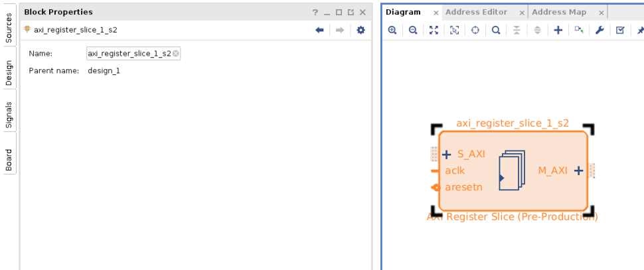Viewport: 644px width, 270px height.
Task: Open Block Properties settings gear
Action: (x=361, y=30)
